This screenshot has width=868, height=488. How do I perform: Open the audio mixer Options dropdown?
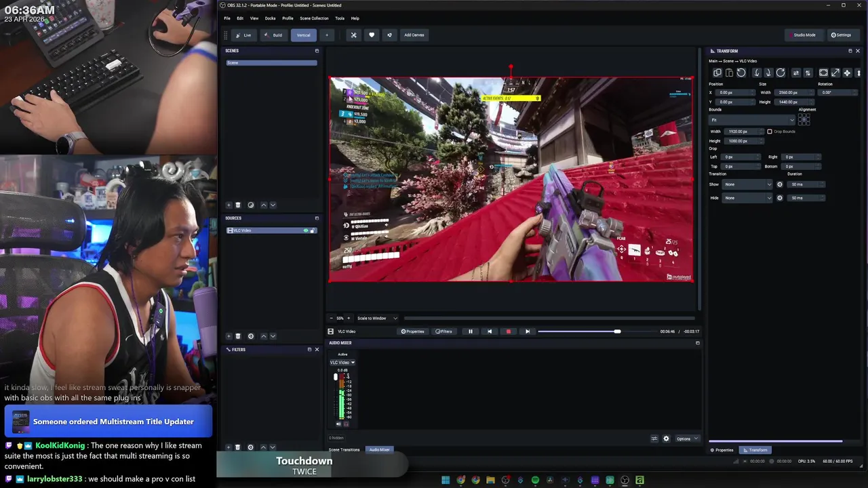(x=686, y=439)
